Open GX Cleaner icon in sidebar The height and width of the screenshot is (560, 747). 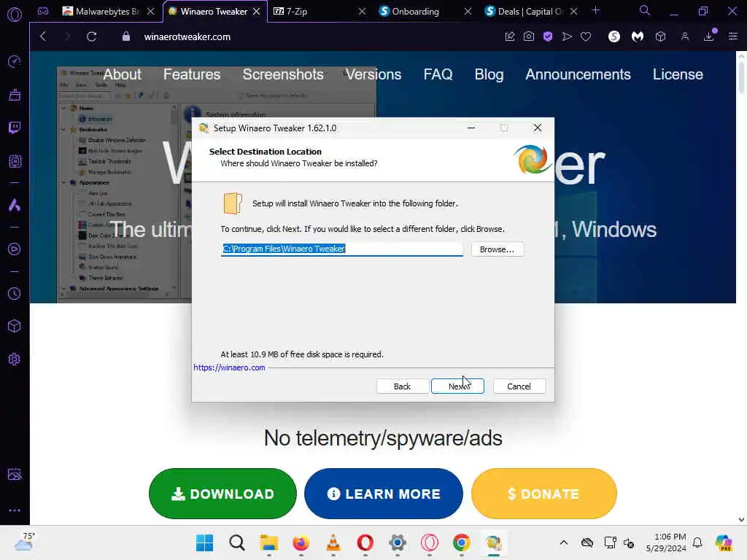15,95
